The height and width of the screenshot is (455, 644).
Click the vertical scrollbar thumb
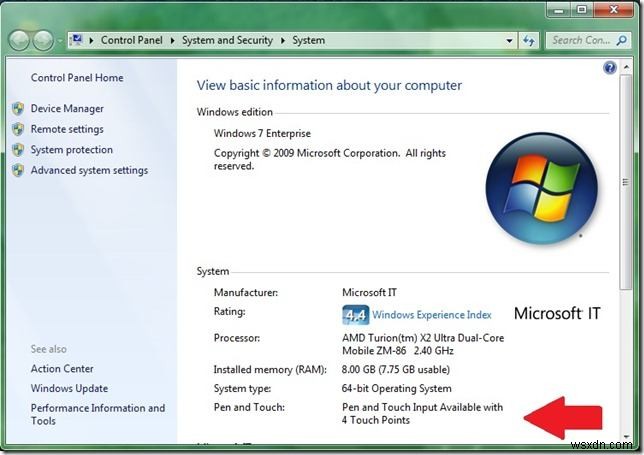coord(626,182)
